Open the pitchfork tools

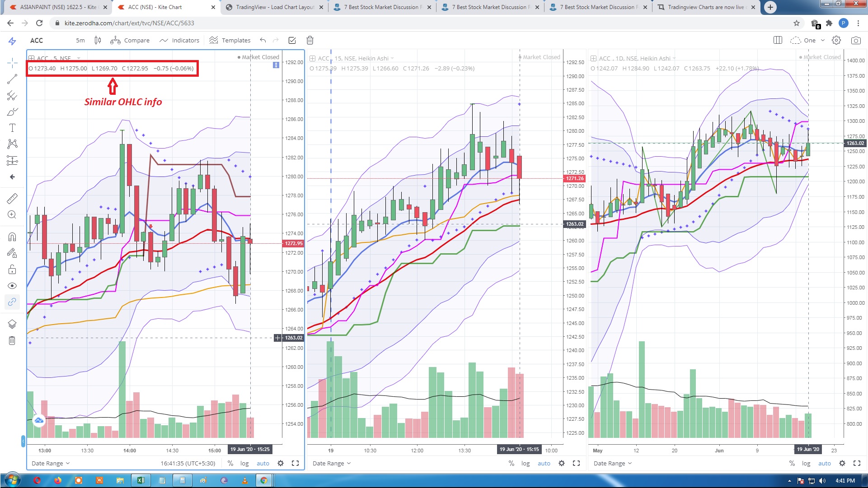click(12, 96)
